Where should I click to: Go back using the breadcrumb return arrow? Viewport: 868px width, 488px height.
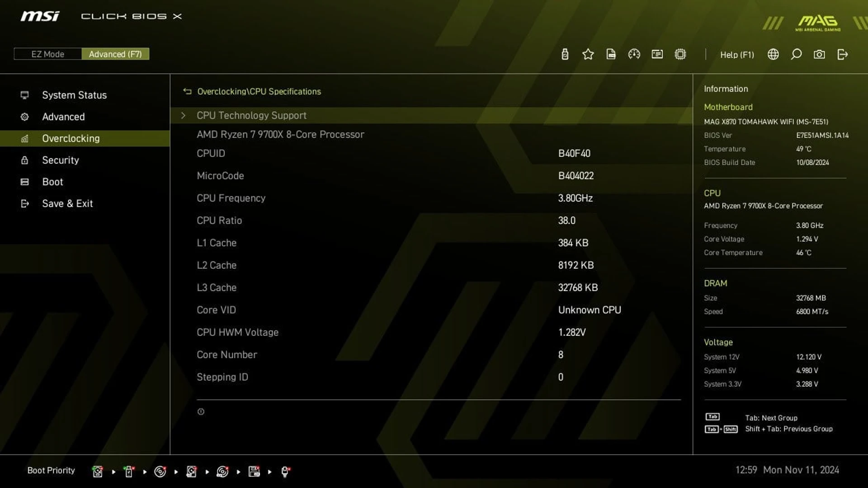coord(187,91)
